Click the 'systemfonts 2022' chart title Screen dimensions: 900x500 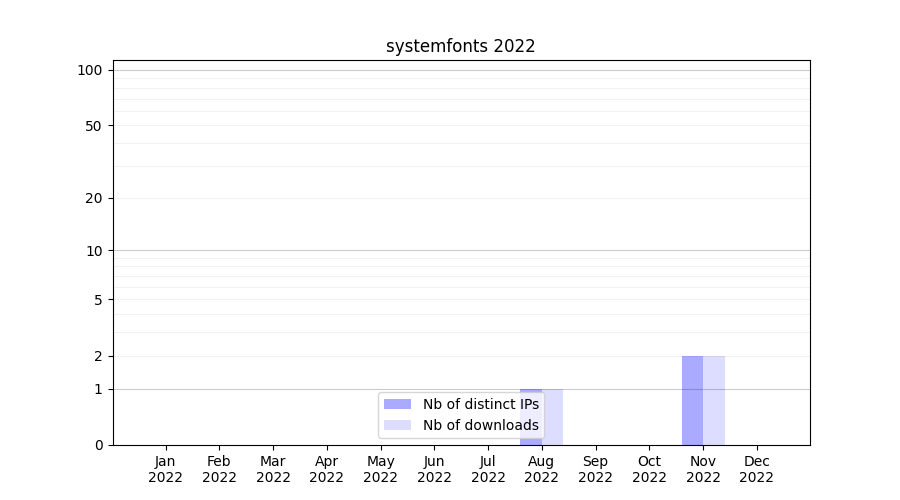460,46
